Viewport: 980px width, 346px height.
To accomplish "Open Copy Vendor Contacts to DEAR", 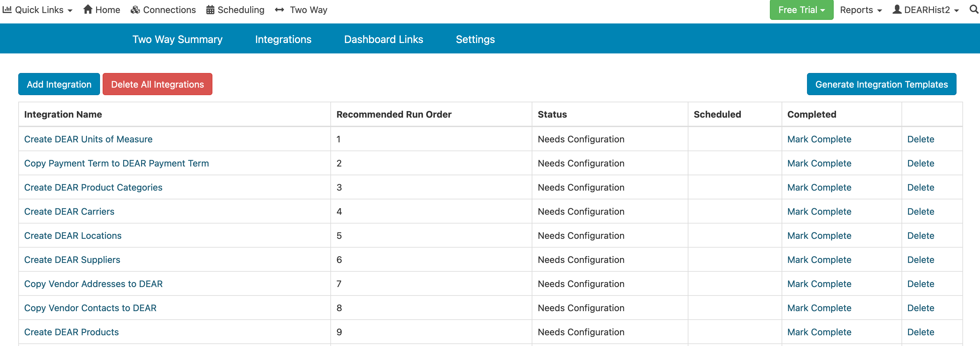I will tap(90, 308).
